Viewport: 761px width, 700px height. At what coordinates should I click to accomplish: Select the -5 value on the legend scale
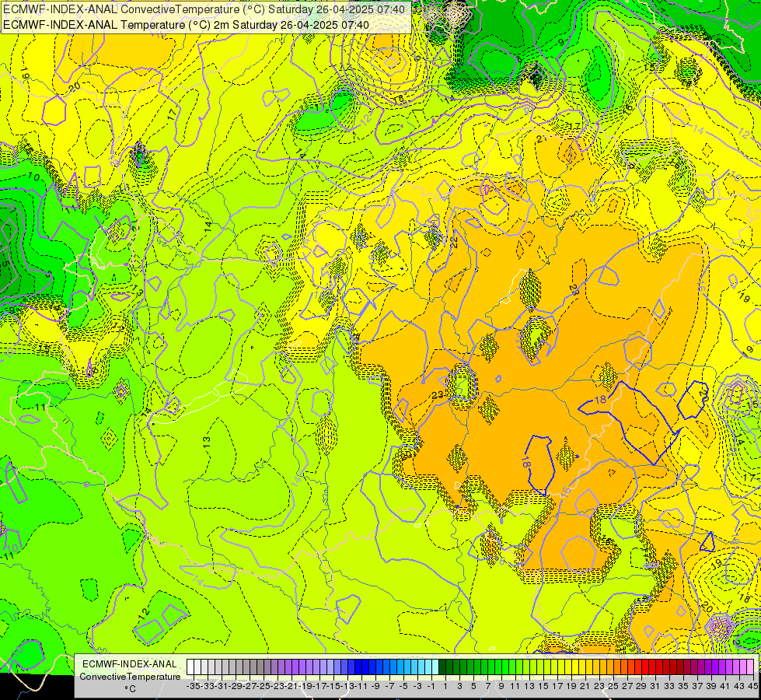[x=403, y=687]
